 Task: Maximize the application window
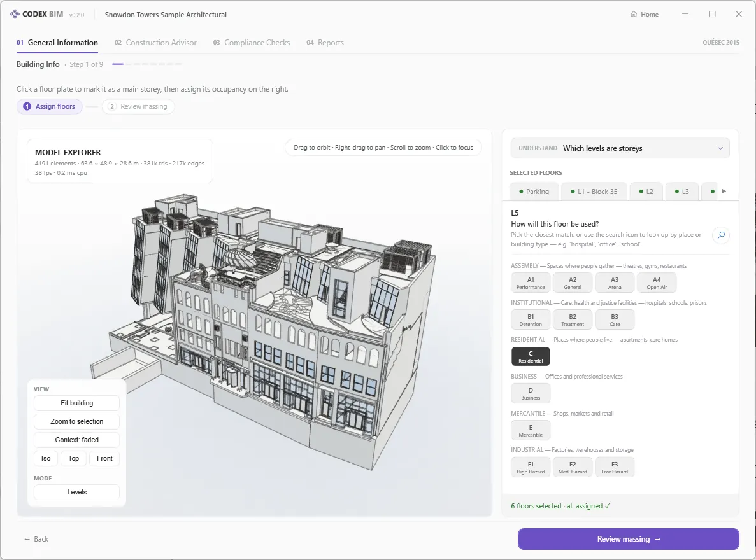click(712, 14)
